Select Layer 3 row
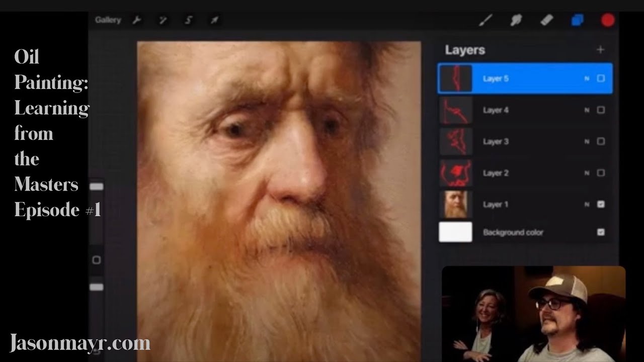This screenshot has height=362, width=644. [x=525, y=141]
